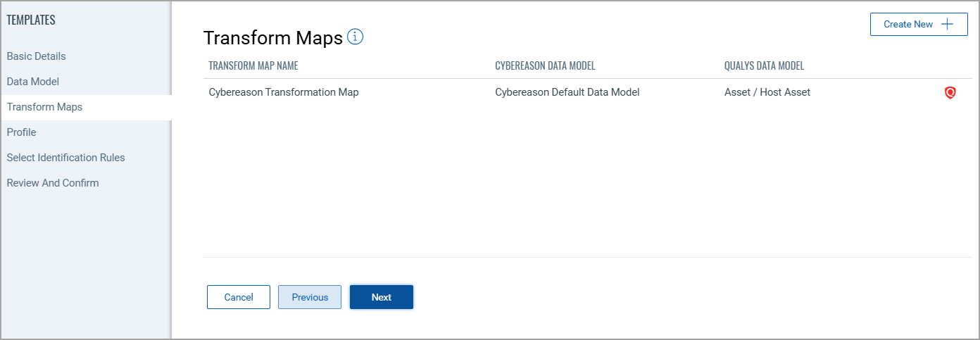Open the Basic Details step
Screen dimensions: 980x340
(37, 56)
